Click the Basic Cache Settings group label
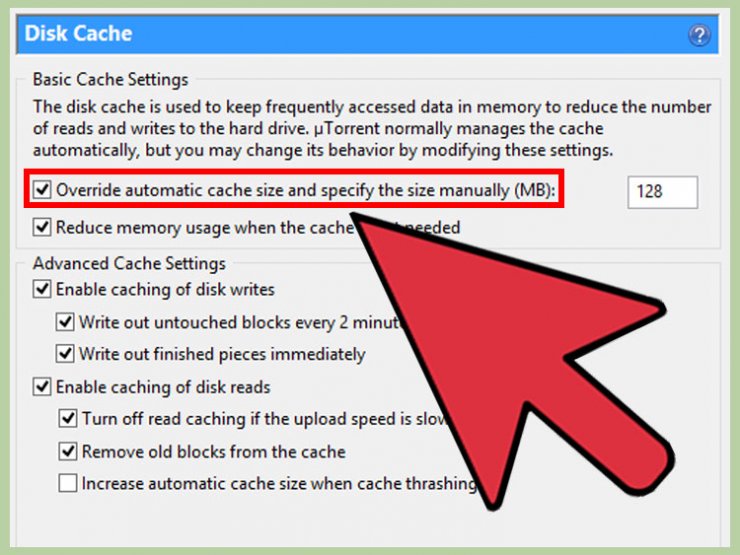740x555 pixels. tap(110, 79)
